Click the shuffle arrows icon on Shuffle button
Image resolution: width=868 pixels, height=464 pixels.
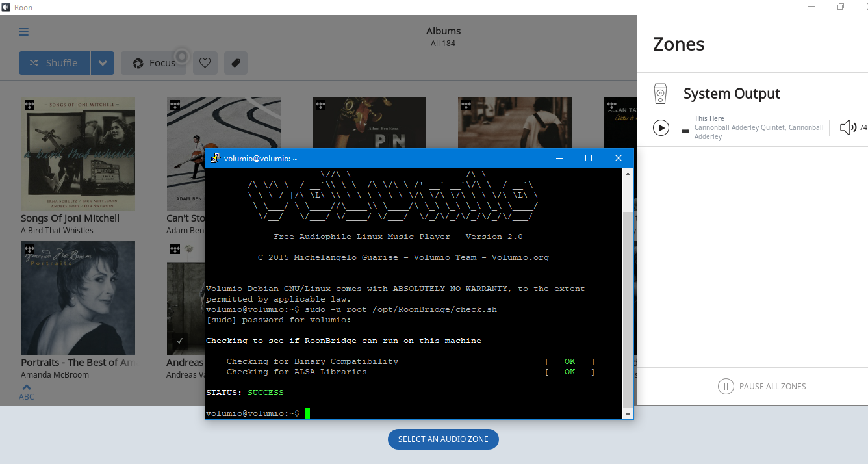(x=35, y=63)
